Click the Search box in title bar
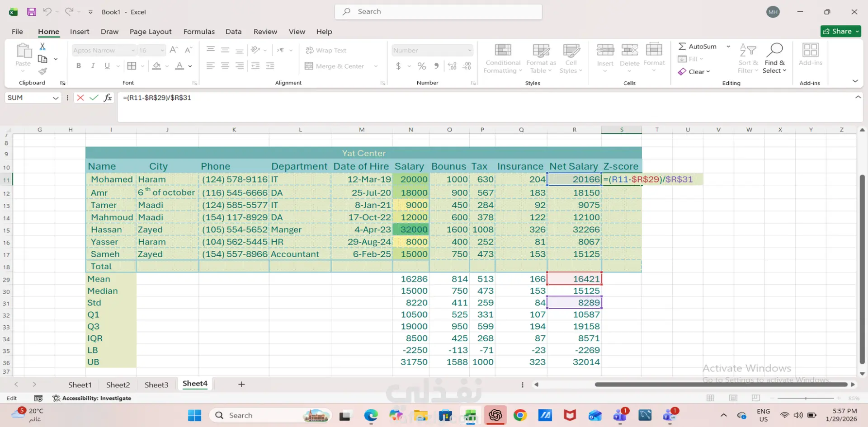868x427 pixels. point(439,12)
